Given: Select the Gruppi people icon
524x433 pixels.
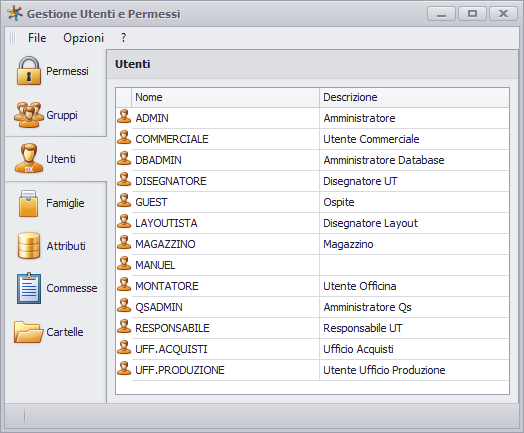Looking at the screenshot, I should click(29, 115).
